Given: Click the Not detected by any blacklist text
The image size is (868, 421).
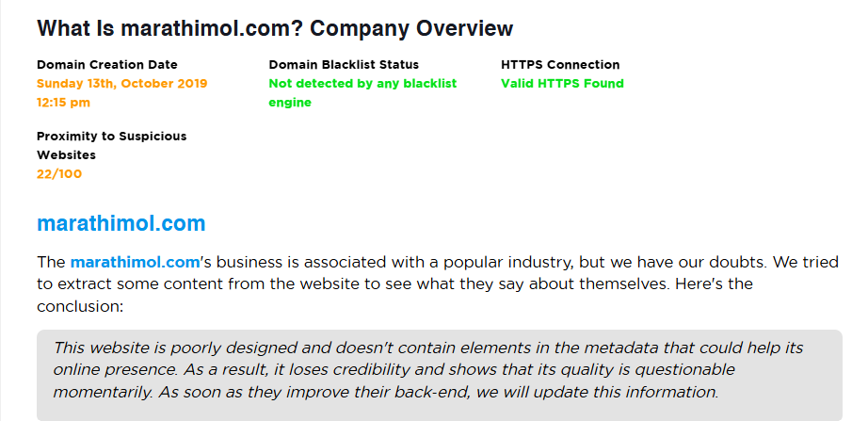Looking at the screenshot, I should [362, 84].
